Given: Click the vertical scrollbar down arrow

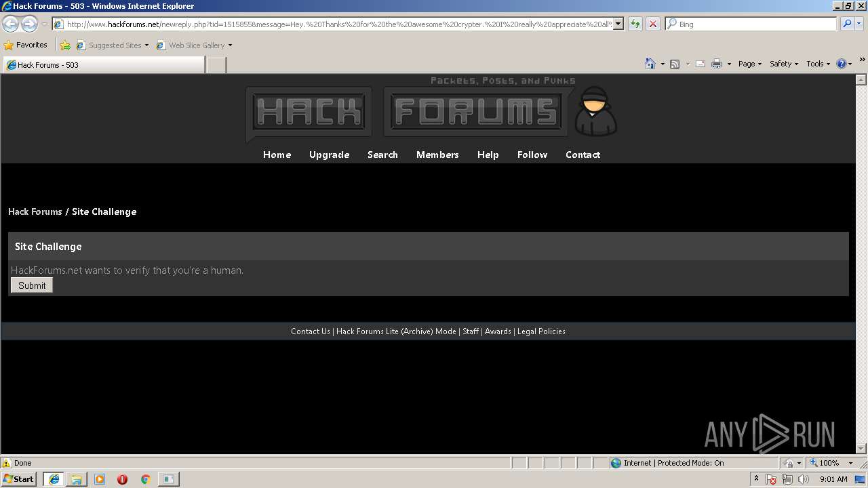Looking at the screenshot, I should (862, 448).
